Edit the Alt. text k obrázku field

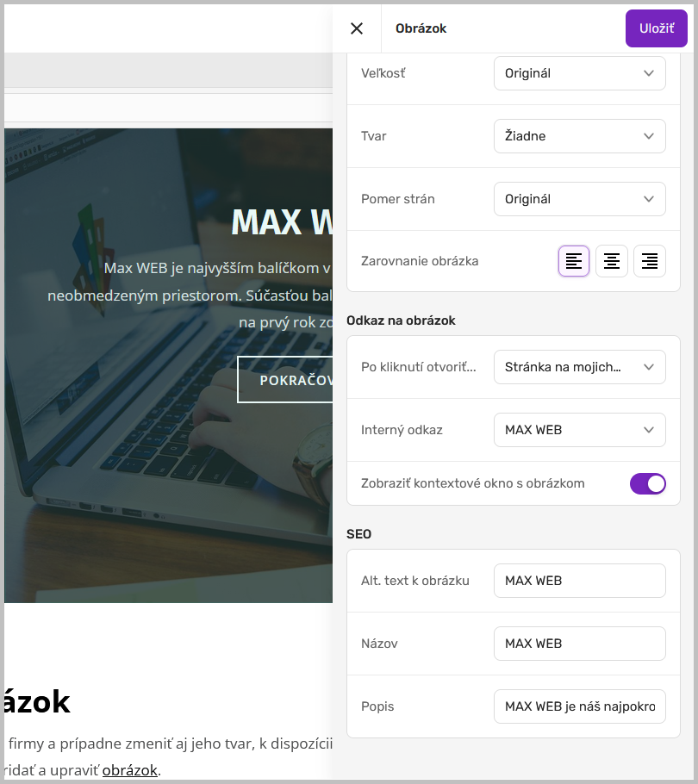coord(579,581)
